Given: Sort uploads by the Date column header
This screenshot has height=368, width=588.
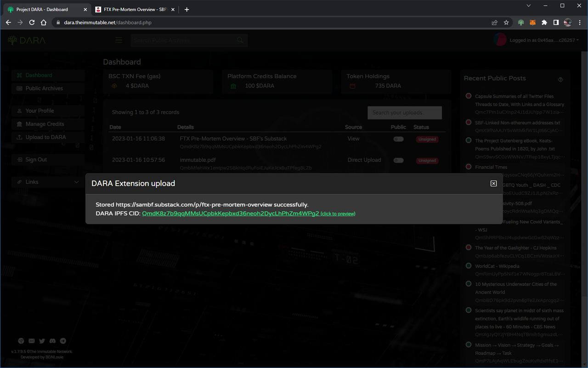Looking at the screenshot, I should 115,127.
